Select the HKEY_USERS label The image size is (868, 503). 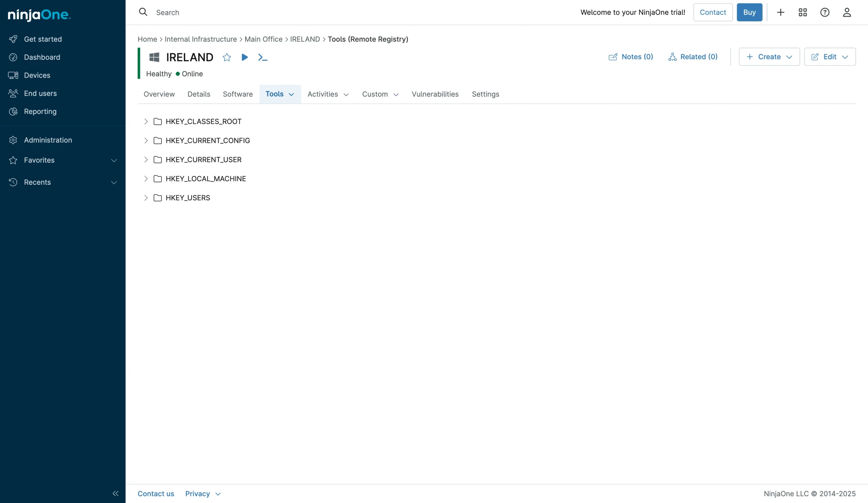click(188, 198)
